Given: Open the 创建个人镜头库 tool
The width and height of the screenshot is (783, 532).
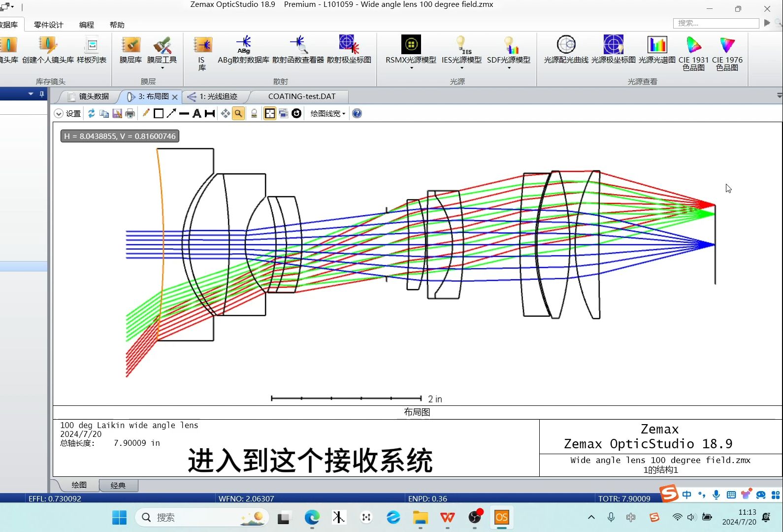Looking at the screenshot, I should point(48,50).
